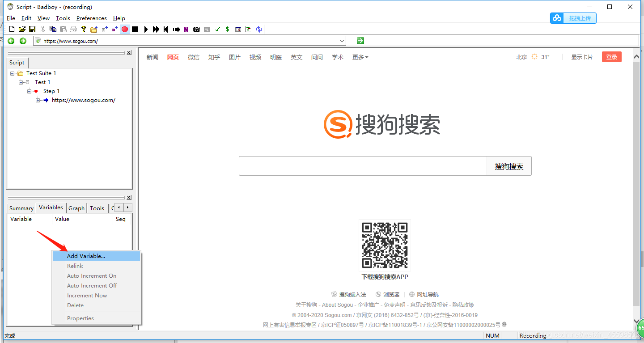This screenshot has height=343, width=644.
Task: Choose Add Variable... from the context menu
Action: [x=96, y=256]
